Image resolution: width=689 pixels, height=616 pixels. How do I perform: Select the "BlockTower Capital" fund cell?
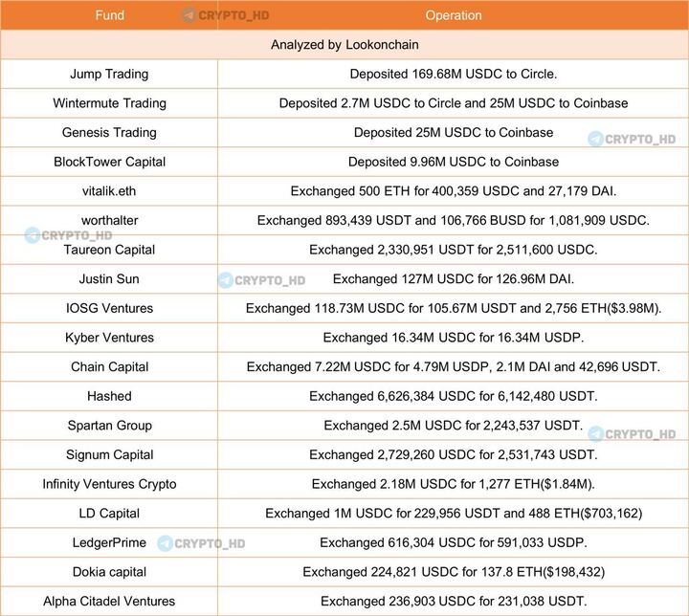[109, 162]
